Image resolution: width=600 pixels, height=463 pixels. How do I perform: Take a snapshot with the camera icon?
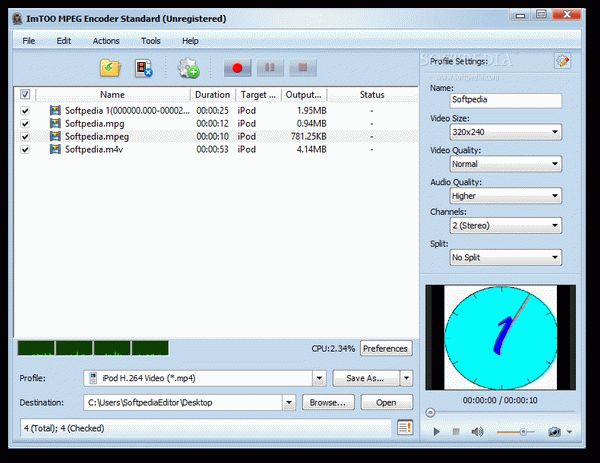pos(554,432)
